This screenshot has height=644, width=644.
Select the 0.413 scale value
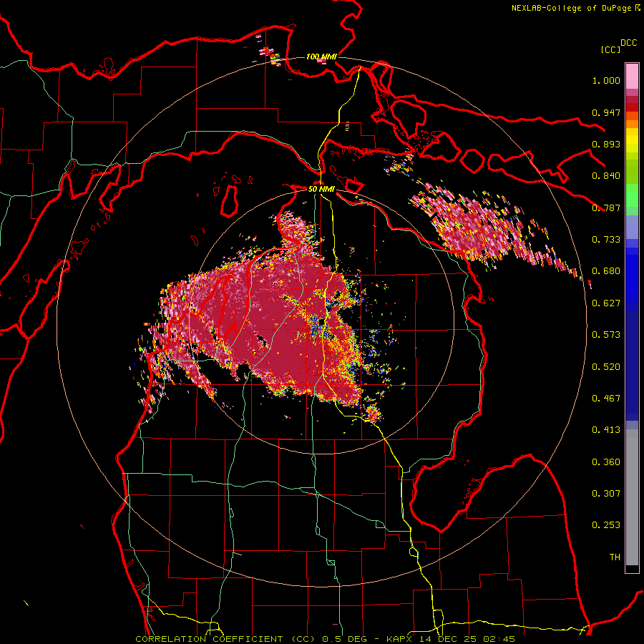(606, 430)
